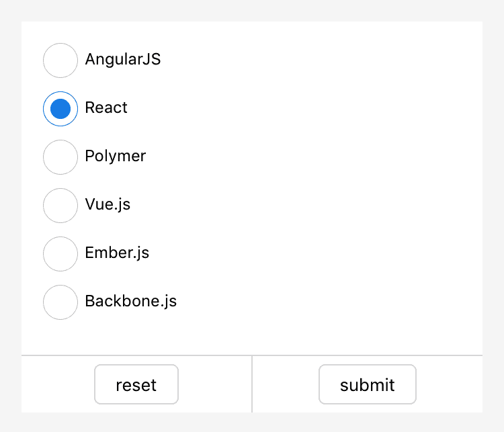Viewport: 504px width, 432px height.
Task: Click the AngularJS text label
Action: click(123, 60)
